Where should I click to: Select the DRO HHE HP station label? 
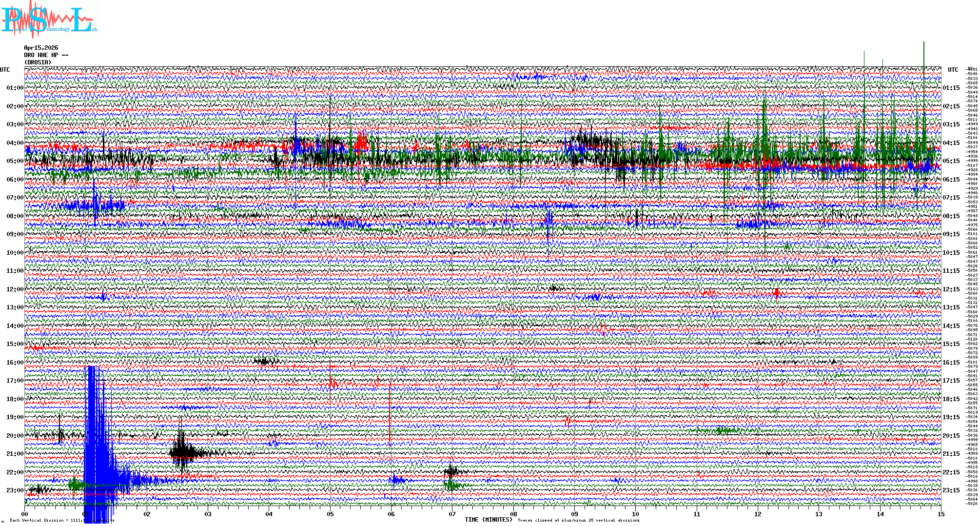(x=46, y=55)
